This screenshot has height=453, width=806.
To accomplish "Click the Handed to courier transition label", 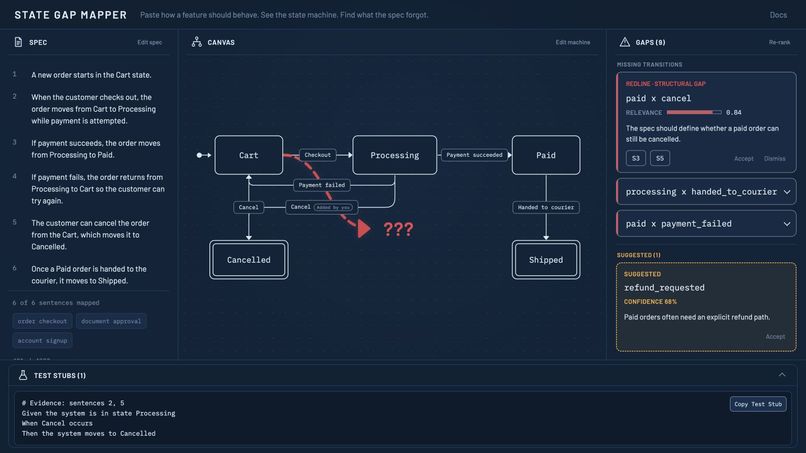I will coord(546,207).
